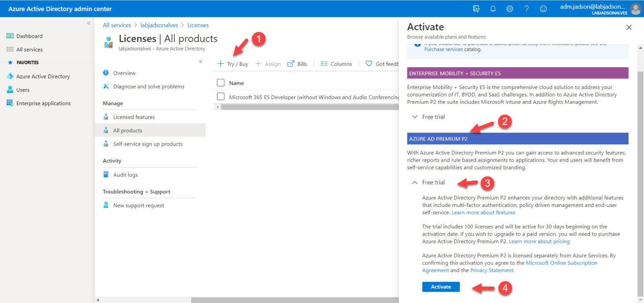
Task: Open the Privacy Statement link
Action: coord(491,270)
